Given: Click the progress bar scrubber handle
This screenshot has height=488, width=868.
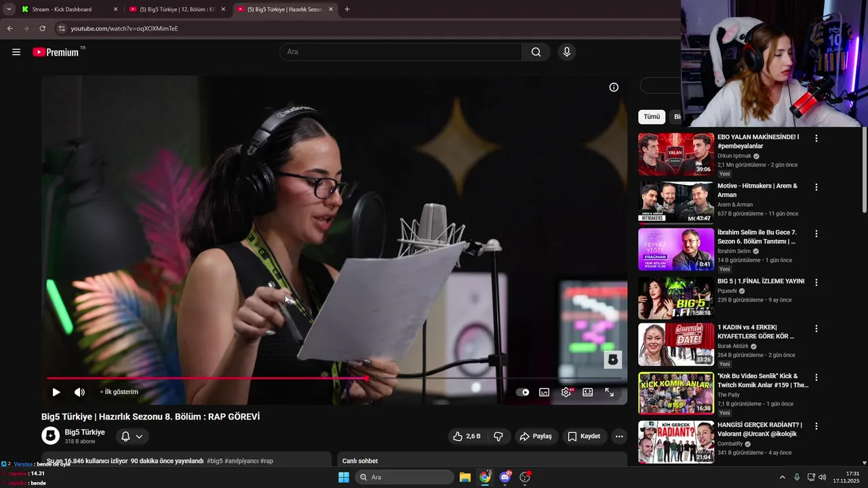Looking at the screenshot, I should pyautogui.click(x=366, y=378).
